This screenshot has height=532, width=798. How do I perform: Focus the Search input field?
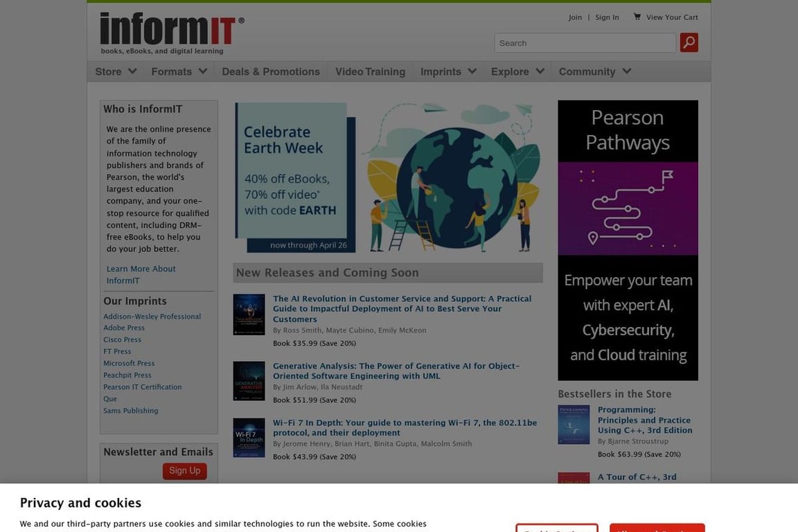pos(585,43)
